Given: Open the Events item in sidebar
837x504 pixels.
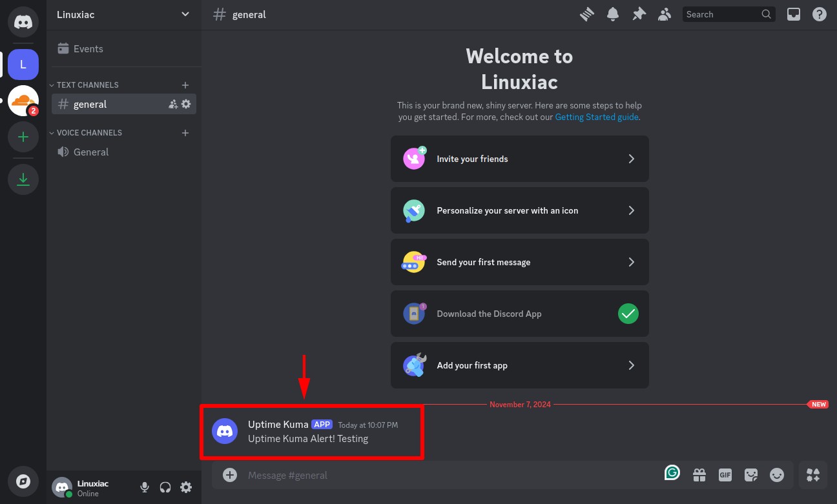Looking at the screenshot, I should point(123,48).
